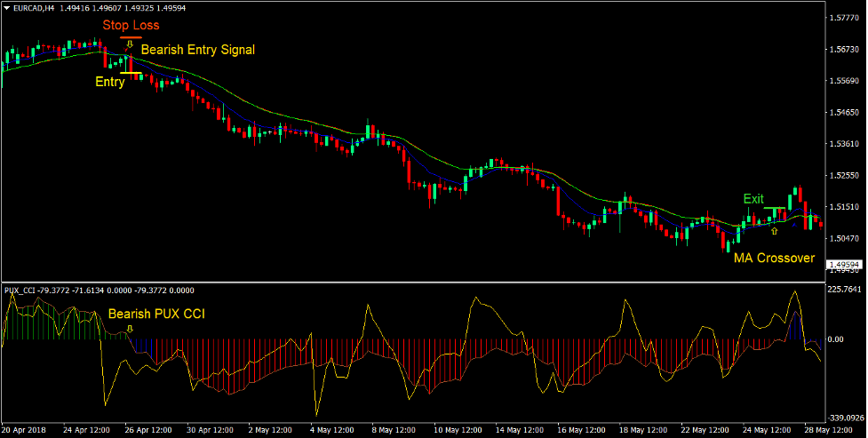The height and width of the screenshot is (438, 868).
Task: Click the 1.55690 price scale label
Action: [x=845, y=80]
